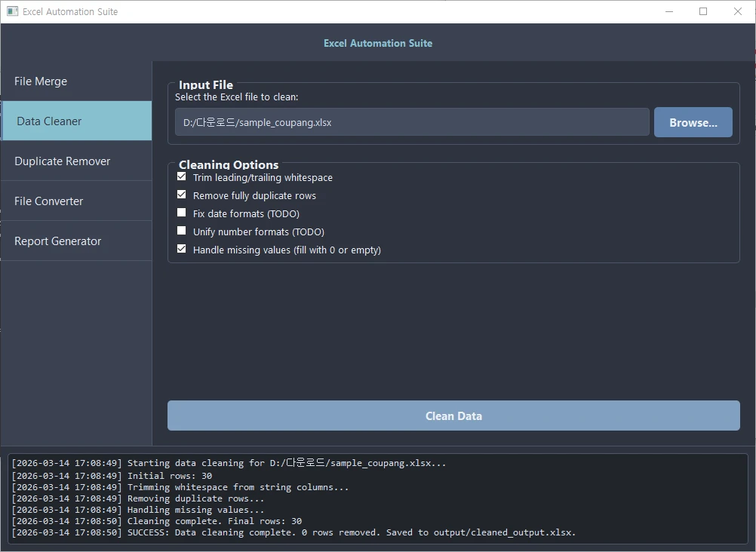Viewport: 756px width, 552px height.
Task: Click the Excel Automation Suite header title
Action: pyautogui.click(x=378, y=43)
